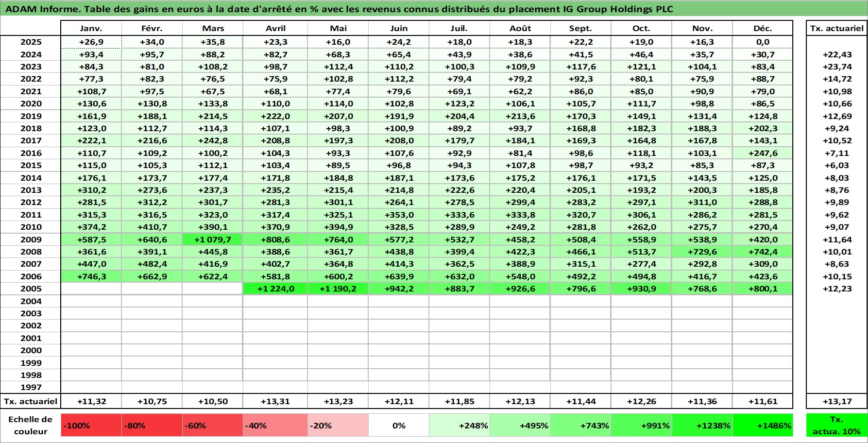Click the +991% green swatch
This screenshot has height=443, width=868.
pos(642,426)
